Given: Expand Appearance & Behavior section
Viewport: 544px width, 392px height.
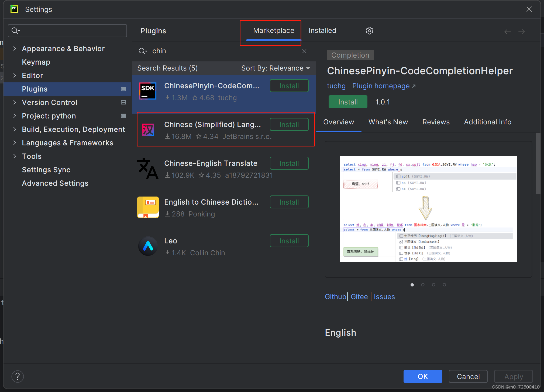Looking at the screenshot, I should [15, 48].
